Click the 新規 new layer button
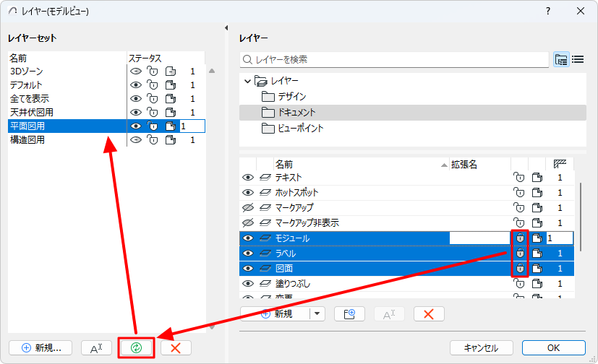The image size is (598, 364). coord(275,314)
